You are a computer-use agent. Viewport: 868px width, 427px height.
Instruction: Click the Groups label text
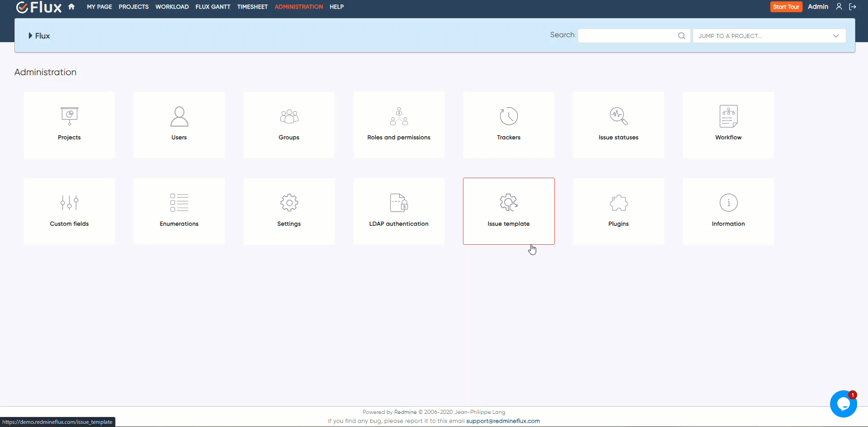289,138
